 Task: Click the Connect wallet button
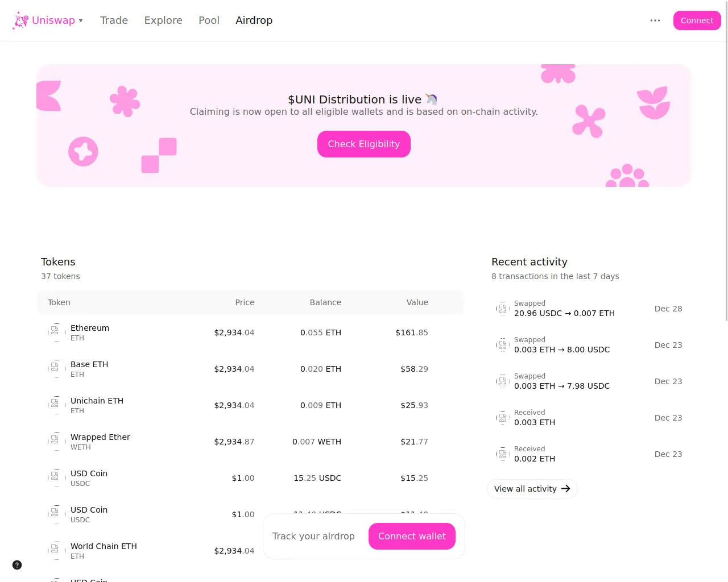coord(412,536)
